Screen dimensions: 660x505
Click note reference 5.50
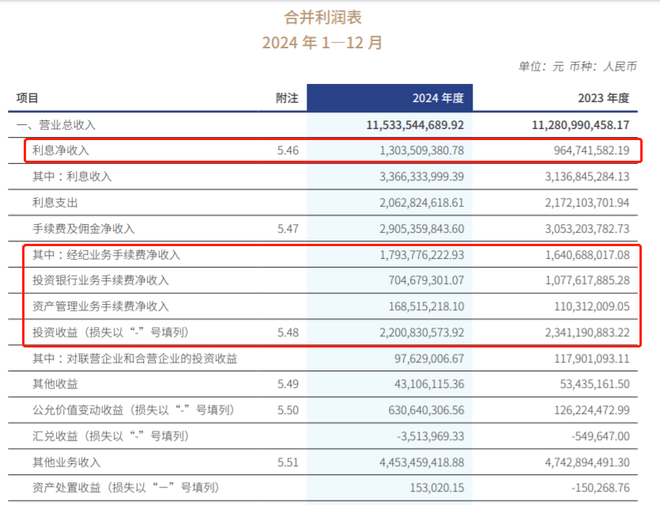coord(288,410)
